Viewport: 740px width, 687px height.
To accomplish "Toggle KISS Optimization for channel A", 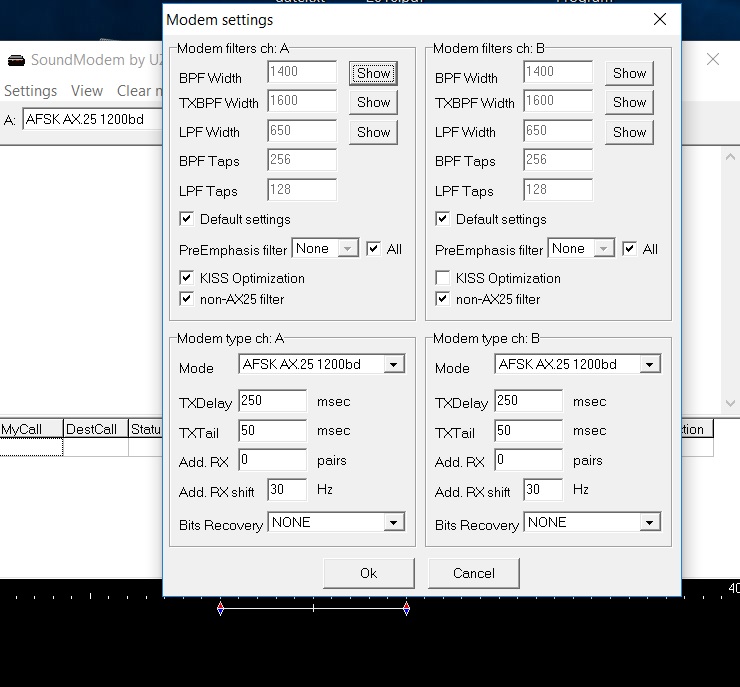I will 186,278.
